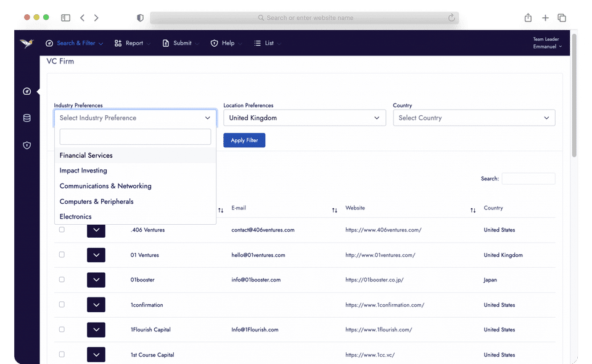Click the Apply Filter button

click(x=244, y=140)
